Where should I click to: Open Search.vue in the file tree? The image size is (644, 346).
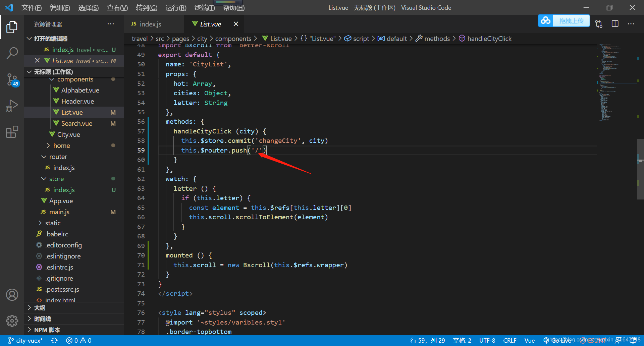pos(74,123)
